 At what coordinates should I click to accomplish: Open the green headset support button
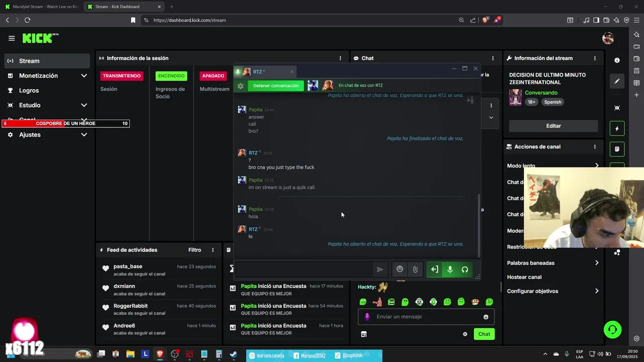click(x=613, y=330)
